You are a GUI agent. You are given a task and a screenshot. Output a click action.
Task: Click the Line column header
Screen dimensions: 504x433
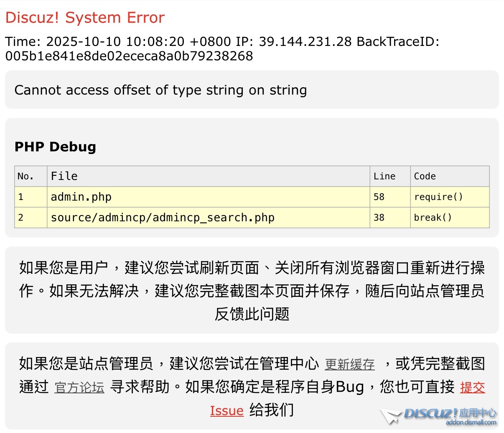pyautogui.click(x=384, y=176)
